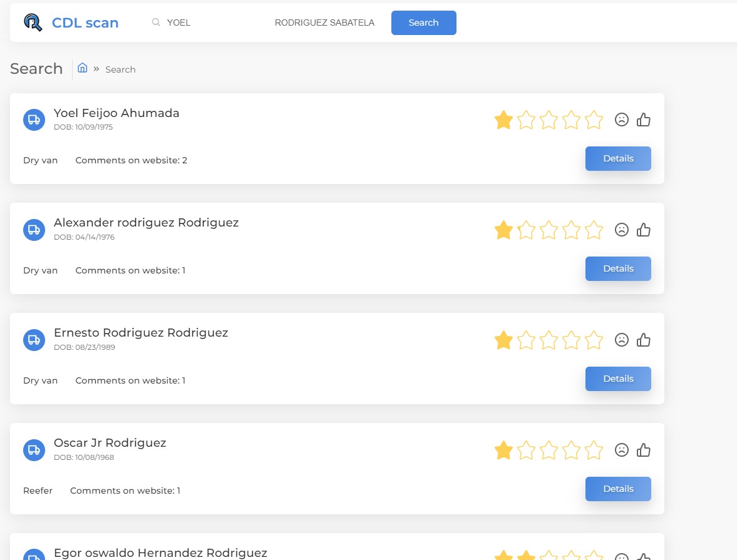The height and width of the screenshot is (560, 737).
Task: Click the first name field containing YOEL
Action: click(207, 23)
